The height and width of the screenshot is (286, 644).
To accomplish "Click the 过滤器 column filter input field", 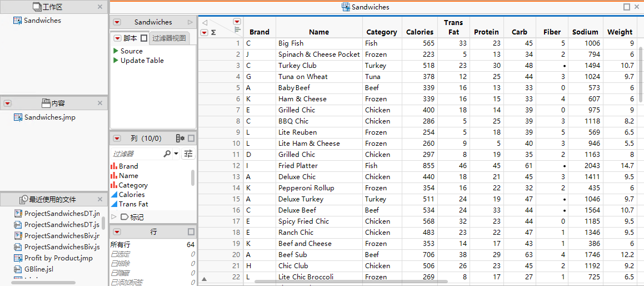I will [x=136, y=154].
